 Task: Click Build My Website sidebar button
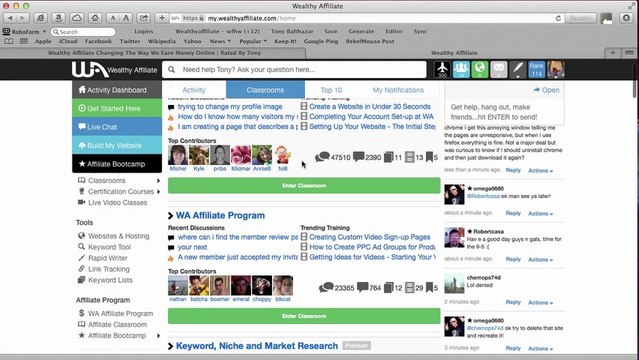[117, 145]
